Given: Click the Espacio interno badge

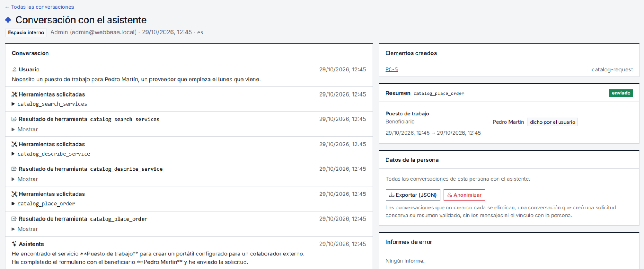Looking at the screenshot, I should click(26, 32).
